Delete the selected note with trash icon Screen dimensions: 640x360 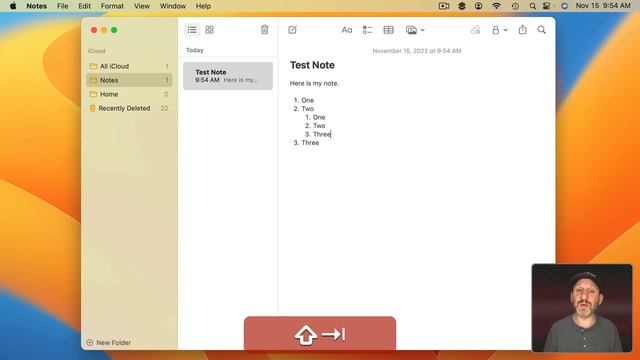pos(264,30)
